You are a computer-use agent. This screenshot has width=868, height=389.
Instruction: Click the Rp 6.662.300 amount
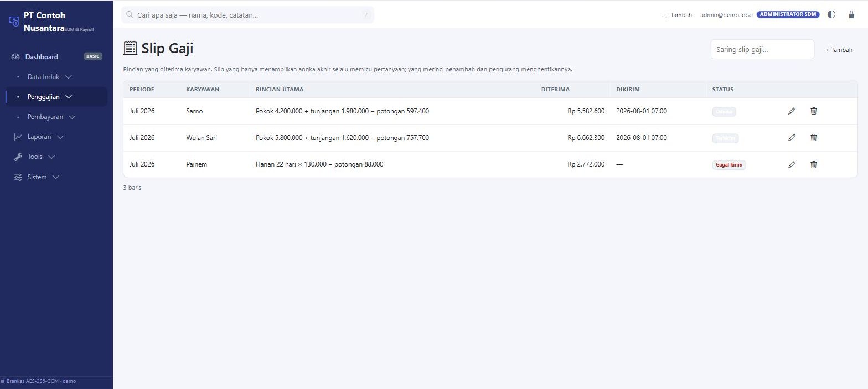(x=586, y=138)
